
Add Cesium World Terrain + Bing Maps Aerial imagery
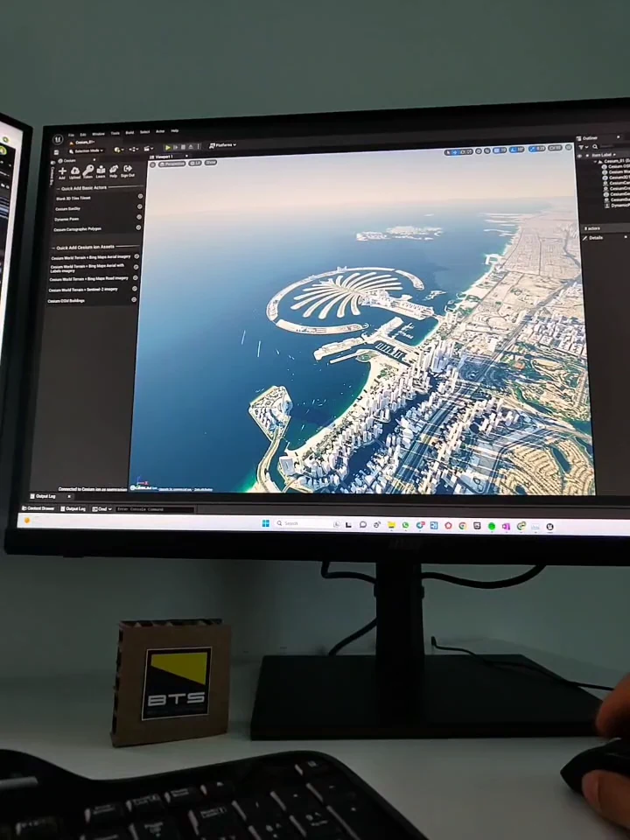136,256
